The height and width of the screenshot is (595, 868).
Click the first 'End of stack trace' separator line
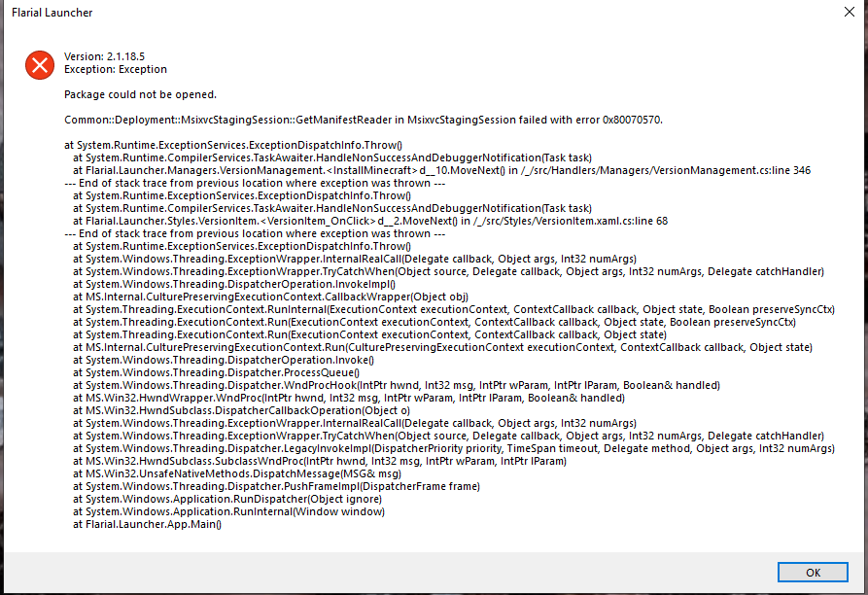pyautogui.click(x=255, y=183)
